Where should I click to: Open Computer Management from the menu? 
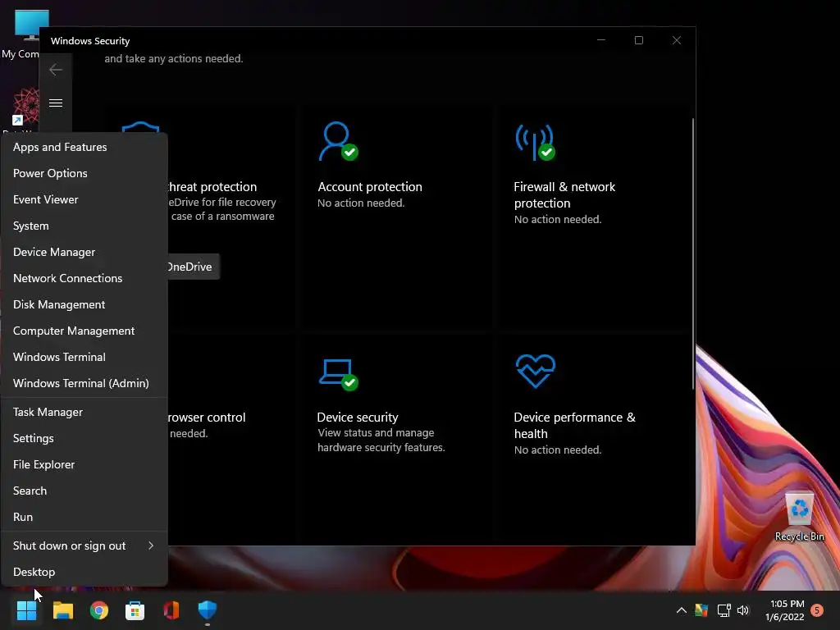click(x=84, y=331)
